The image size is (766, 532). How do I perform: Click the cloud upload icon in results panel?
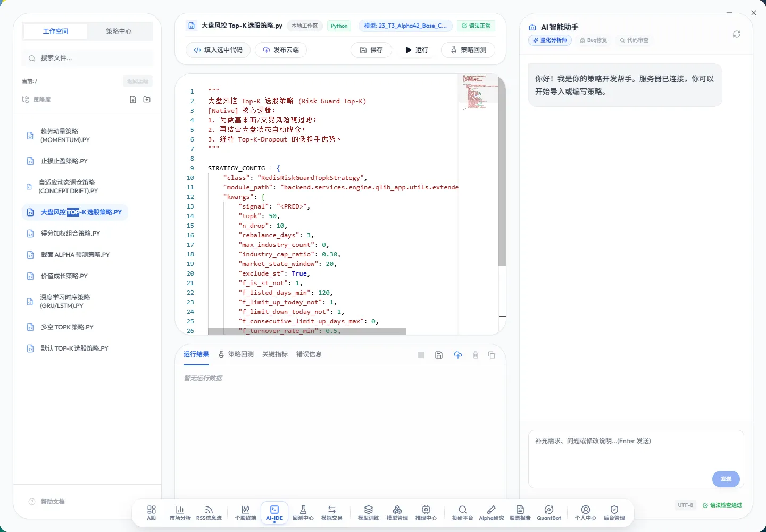[458, 355]
